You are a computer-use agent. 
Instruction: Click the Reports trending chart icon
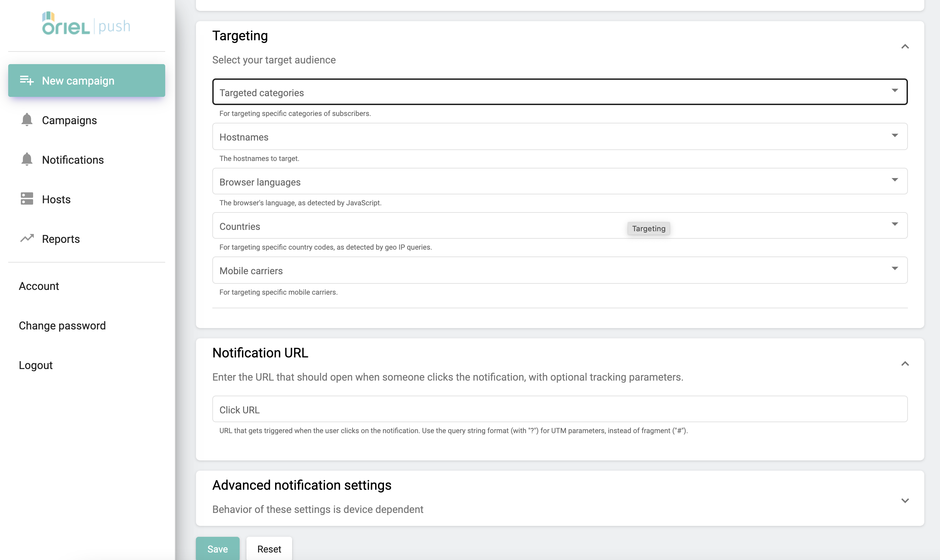click(x=27, y=238)
